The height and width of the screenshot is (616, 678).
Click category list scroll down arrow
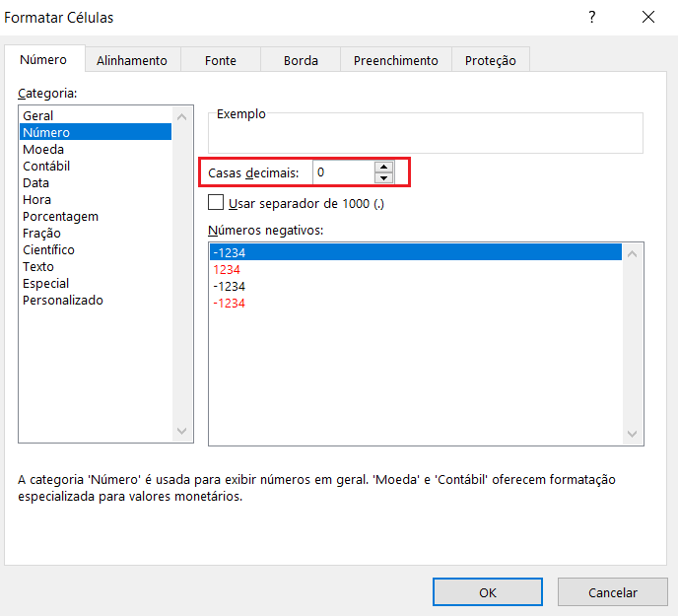tap(182, 431)
